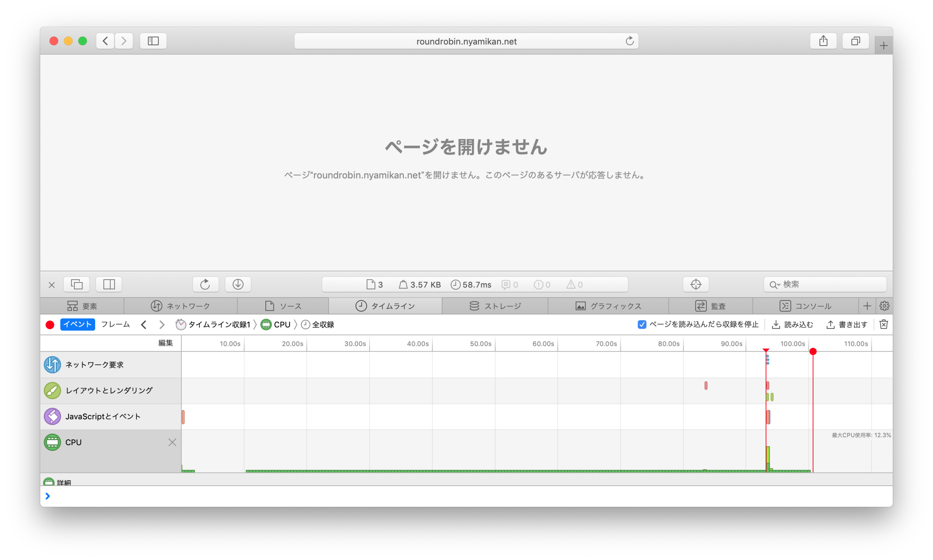Click the red record button

(x=50, y=325)
